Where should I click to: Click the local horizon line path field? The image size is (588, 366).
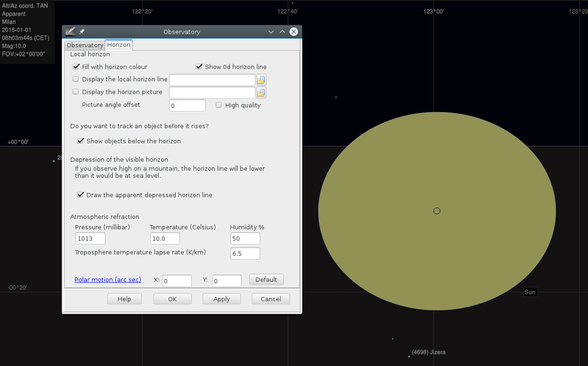tap(212, 80)
